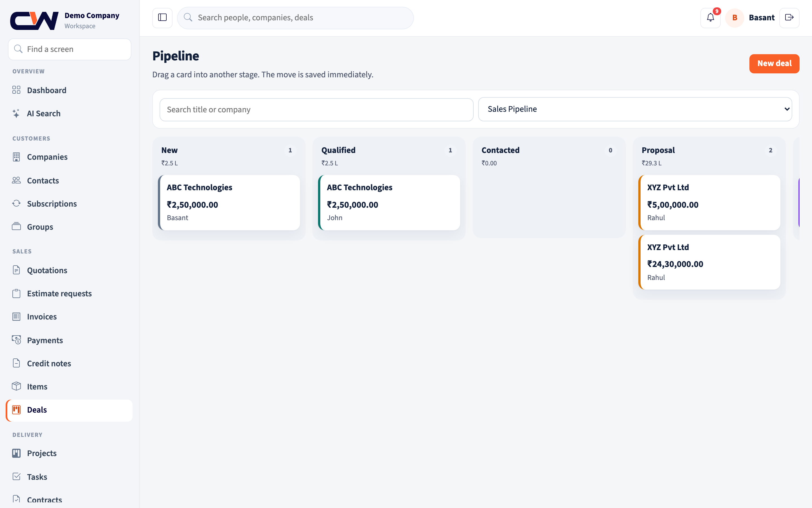
Task: Open the ABC Technologies deal owned by John
Action: click(389, 202)
